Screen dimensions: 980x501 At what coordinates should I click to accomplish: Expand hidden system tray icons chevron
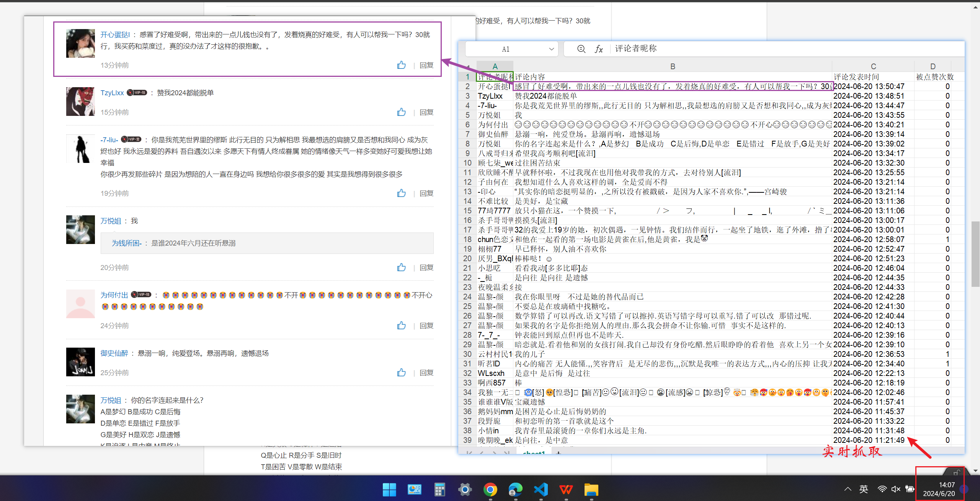tap(848, 489)
